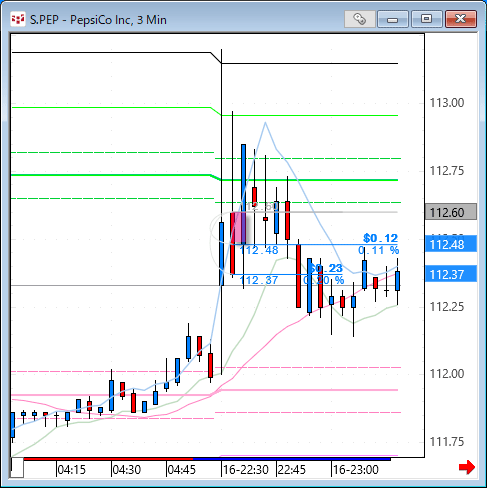This screenshot has width=487, height=488.
Task: Maximize the S.PEP chart window
Action: 426,19
